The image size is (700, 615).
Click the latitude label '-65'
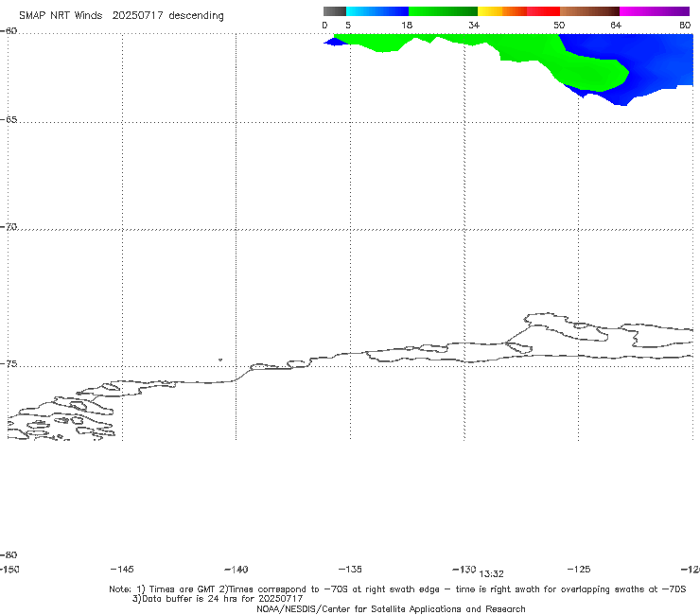coord(9,120)
